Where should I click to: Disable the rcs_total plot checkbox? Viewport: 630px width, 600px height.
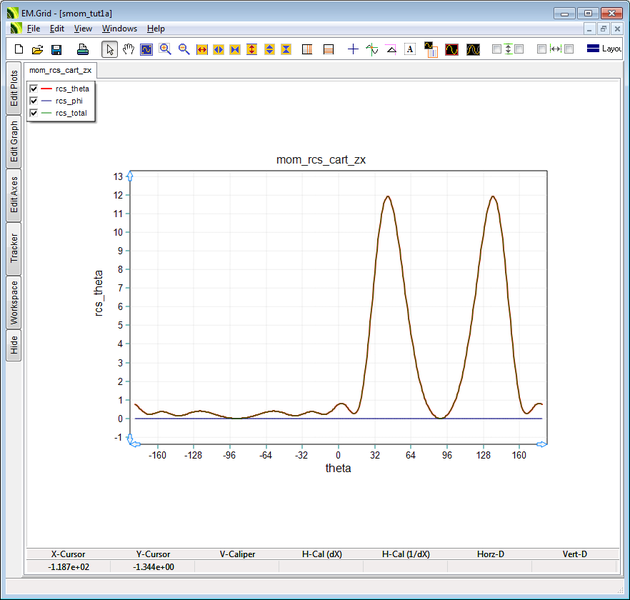[34, 113]
